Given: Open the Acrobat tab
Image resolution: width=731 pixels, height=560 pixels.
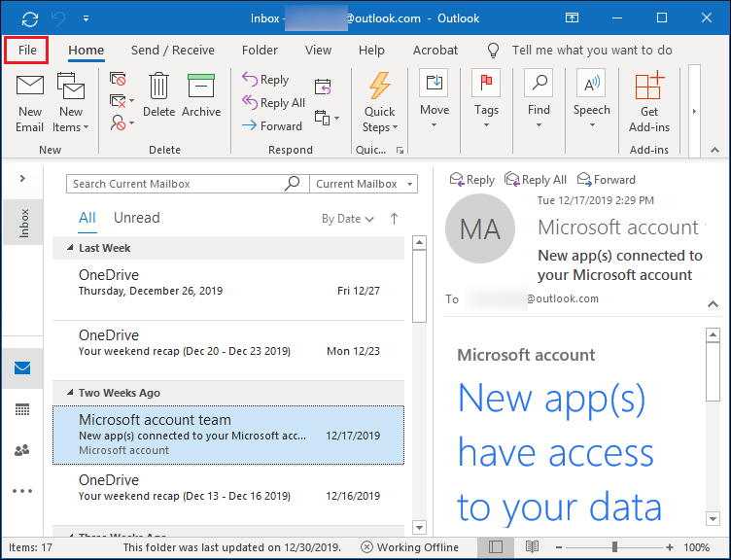Looking at the screenshot, I should [435, 50].
